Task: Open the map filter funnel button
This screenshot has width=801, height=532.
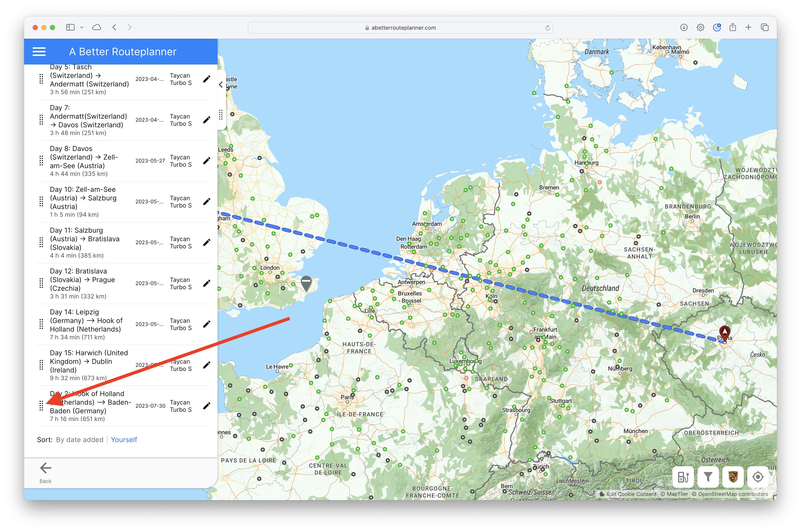Action: pyautogui.click(x=708, y=477)
